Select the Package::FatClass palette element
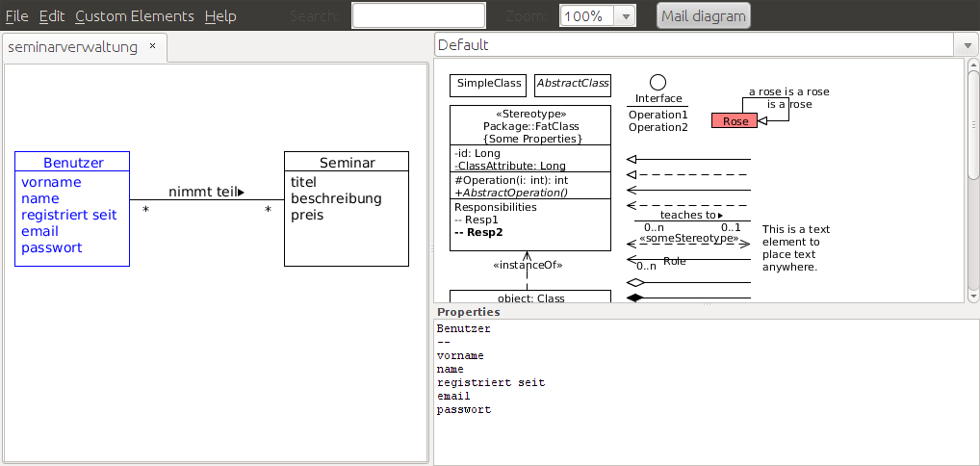Screen dimensions: 980x466 (530, 178)
